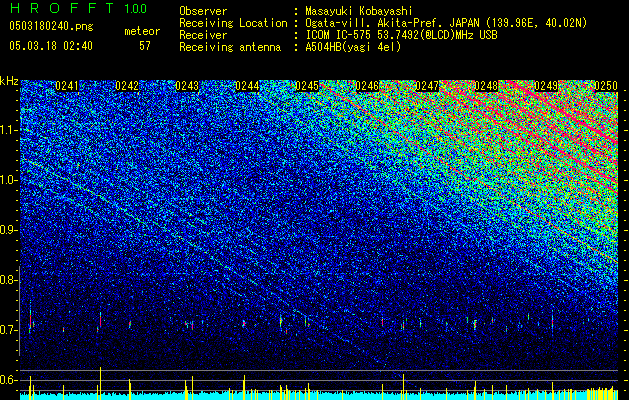The width and height of the screenshot is (629, 400).
Task: Click the 0242 time marker
Action: (127, 86)
